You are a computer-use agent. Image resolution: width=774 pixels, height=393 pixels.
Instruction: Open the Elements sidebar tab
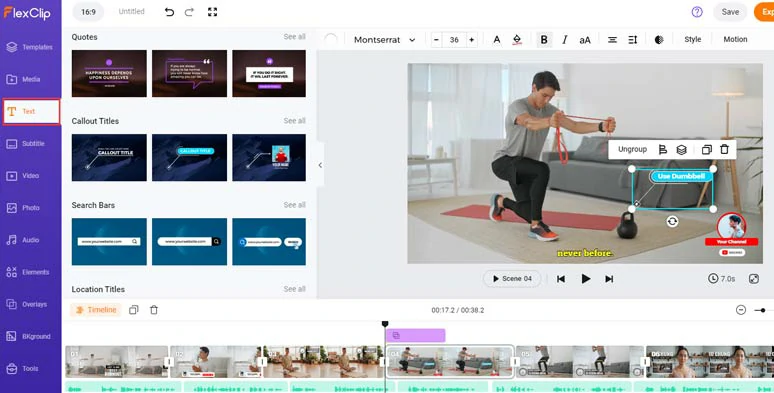click(31, 272)
